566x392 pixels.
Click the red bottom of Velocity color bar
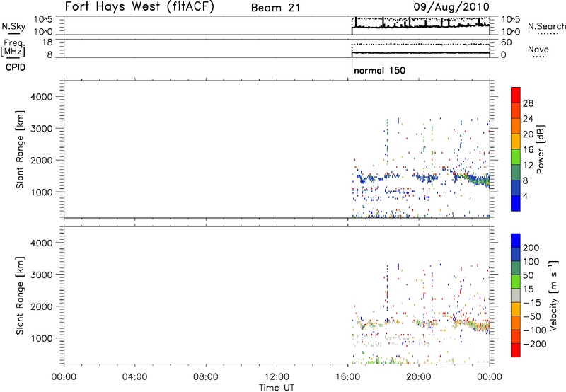(516, 350)
